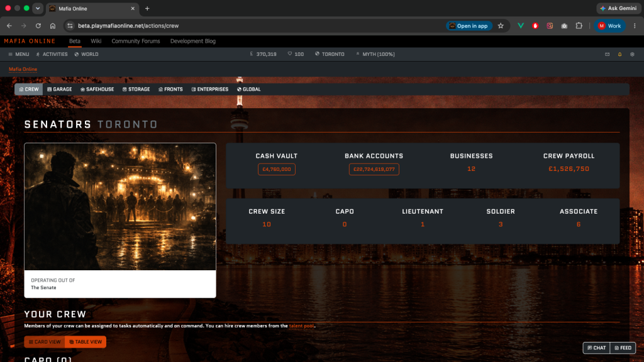Select the Beta nav item
Screen dimensions: 644x362
[75, 41]
